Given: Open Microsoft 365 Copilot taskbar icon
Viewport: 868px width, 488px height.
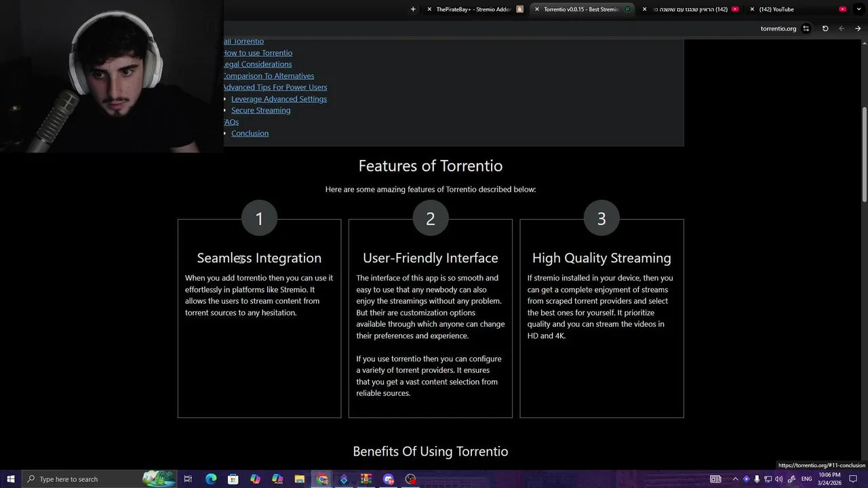Looking at the screenshot, I should click(x=277, y=479).
